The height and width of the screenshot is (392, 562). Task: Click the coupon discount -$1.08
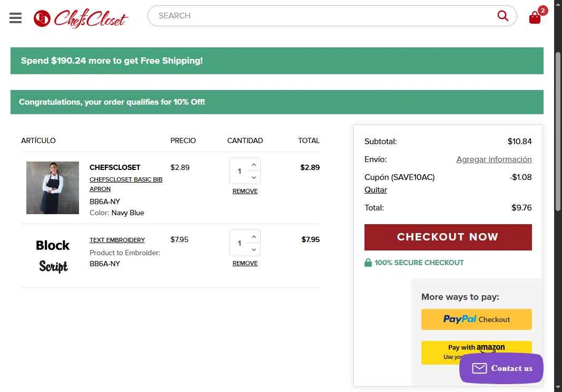520,177
